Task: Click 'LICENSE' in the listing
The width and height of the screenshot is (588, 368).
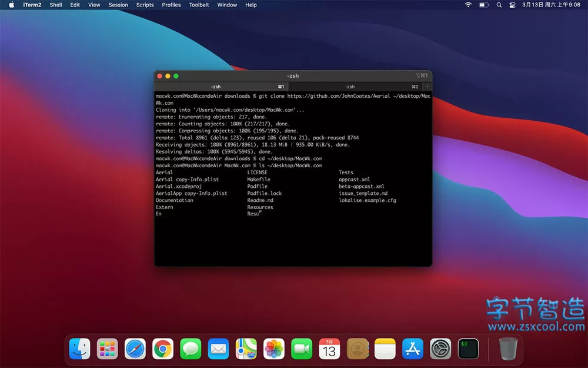Action: point(258,173)
